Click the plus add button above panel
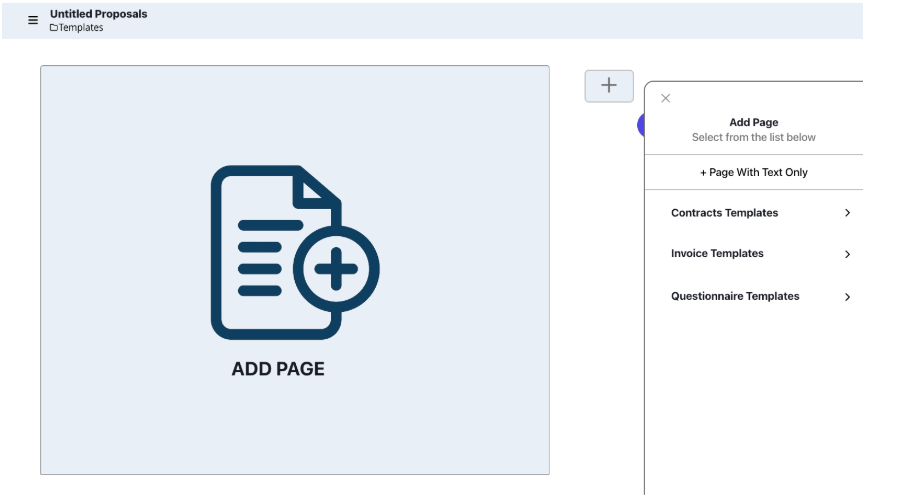This screenshot has width=906, height=504. tap(609, 86)
